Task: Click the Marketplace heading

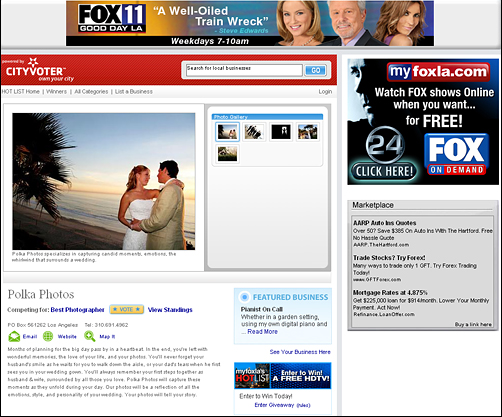Action: click(373, 205)
